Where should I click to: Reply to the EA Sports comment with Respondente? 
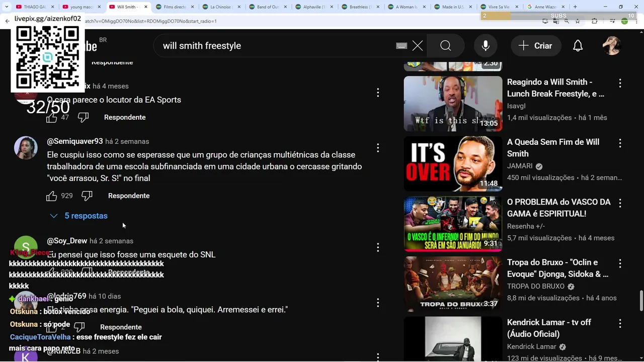point(125,118)
